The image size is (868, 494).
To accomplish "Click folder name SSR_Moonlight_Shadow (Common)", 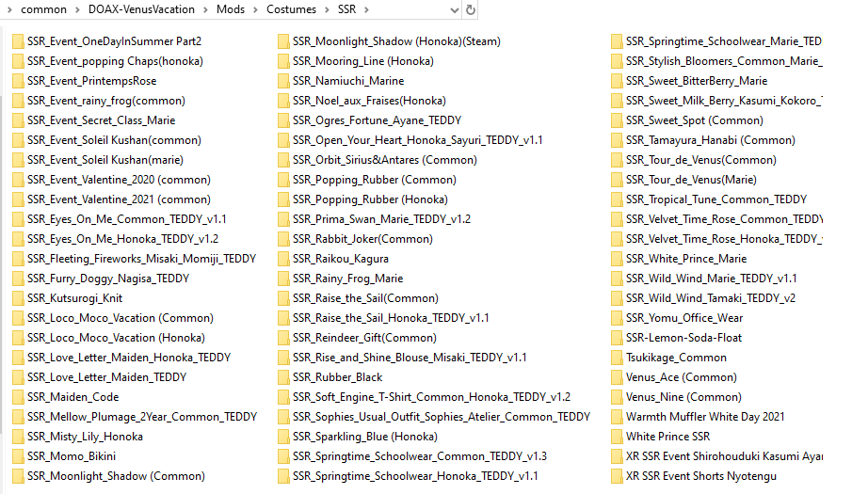I will pyautogui.click(x=116, y=476).
